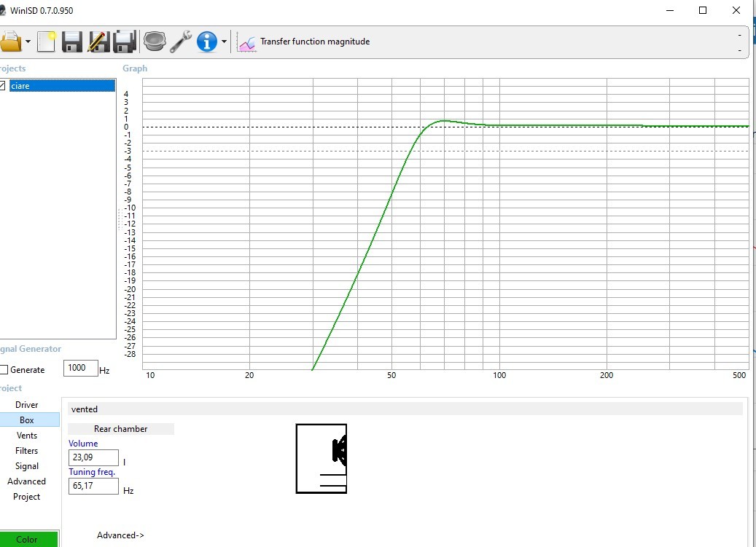Viewport: 756px width, 547px height.
Task: Select the ciare project in list
Action: (x=62, y=86)
